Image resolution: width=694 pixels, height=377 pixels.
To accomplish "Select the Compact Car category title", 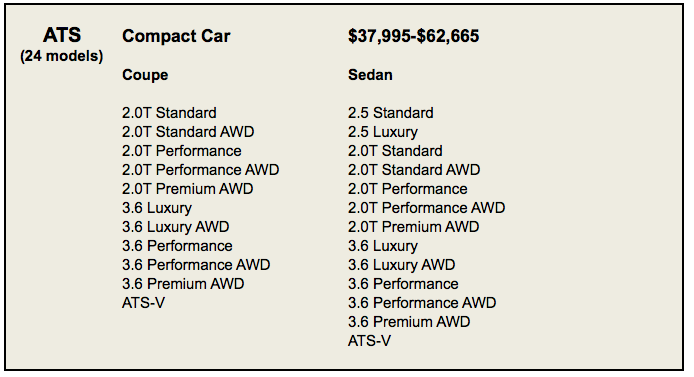I will tap(176, 36).
